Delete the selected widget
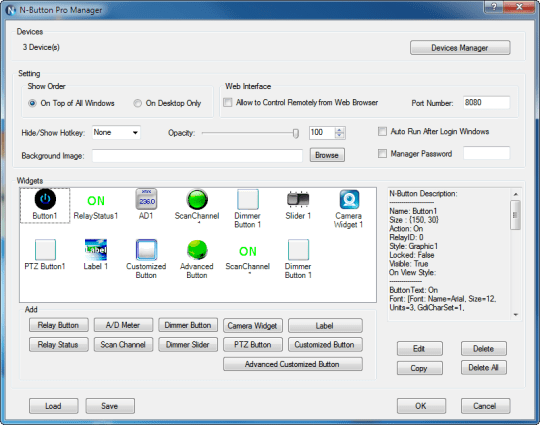Image resolution: width=540 pixels, height=425 pixels. (x=484, y=349)
